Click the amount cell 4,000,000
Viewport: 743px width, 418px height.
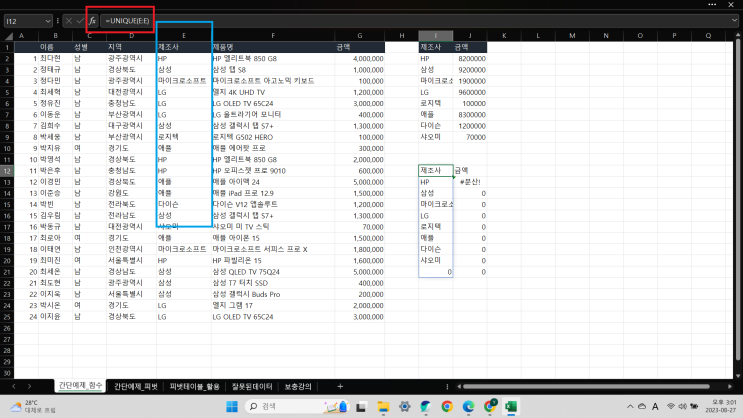tap(360, 59)
